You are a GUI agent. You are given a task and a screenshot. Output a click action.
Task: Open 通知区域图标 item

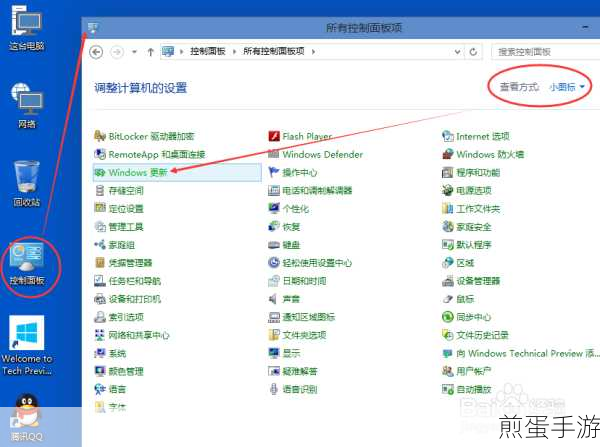click(302, 317)
